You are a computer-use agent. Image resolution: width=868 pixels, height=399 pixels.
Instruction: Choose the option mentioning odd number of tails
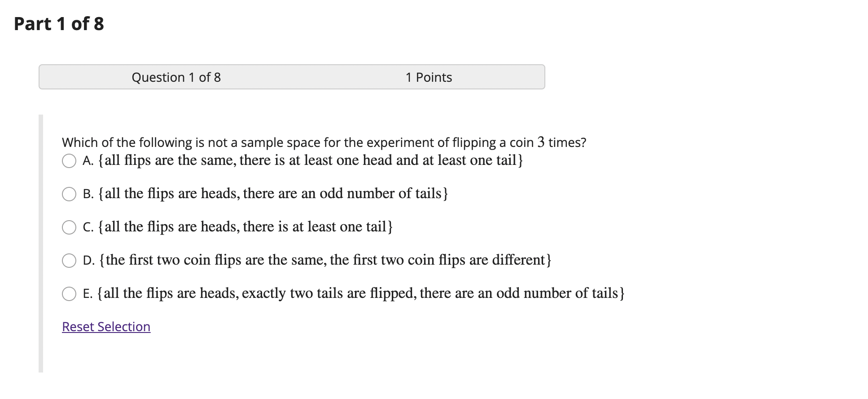tap(266, 194)
